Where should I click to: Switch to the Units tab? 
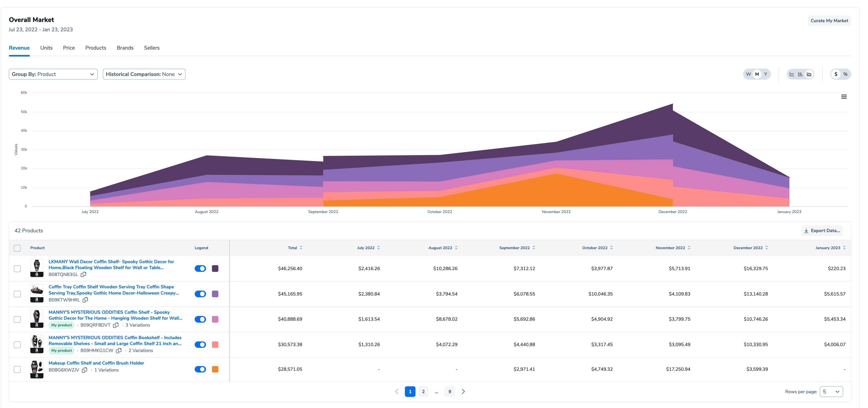pyautogui.click(x=46, y=48)
